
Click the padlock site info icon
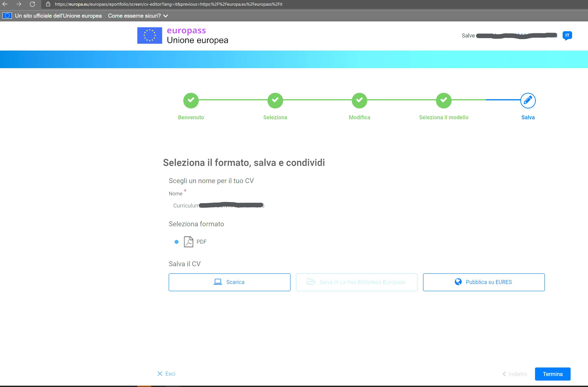48,4
